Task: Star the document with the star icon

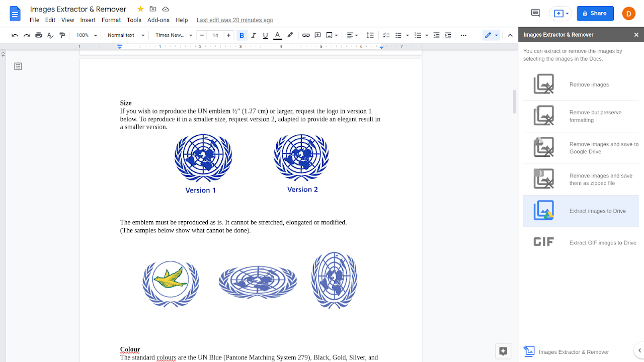Action: [140, 9]
